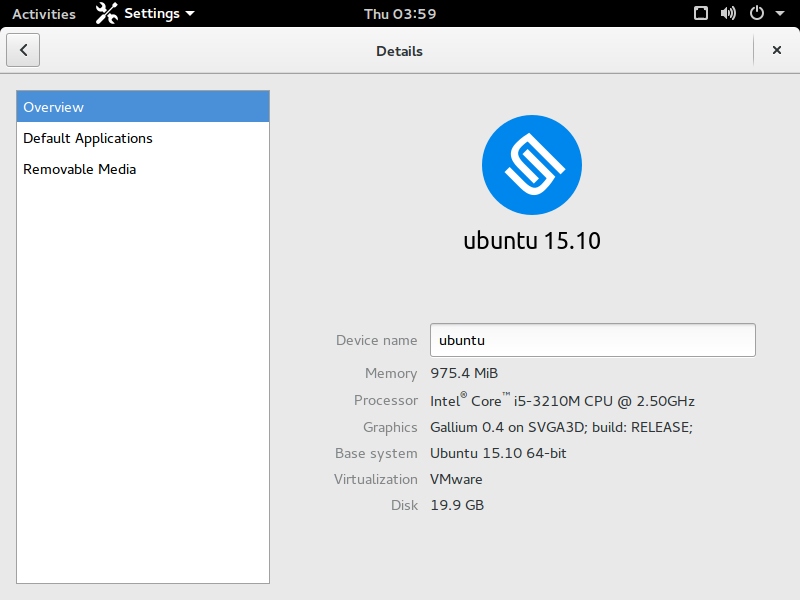Click the 'Device name' label
Viewport: 800px width, 600px height.
pos(377,340)
